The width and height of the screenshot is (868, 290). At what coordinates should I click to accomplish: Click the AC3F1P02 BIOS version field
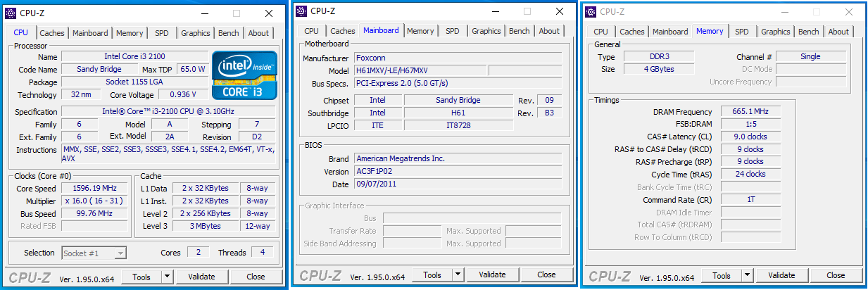coord(458,171)
